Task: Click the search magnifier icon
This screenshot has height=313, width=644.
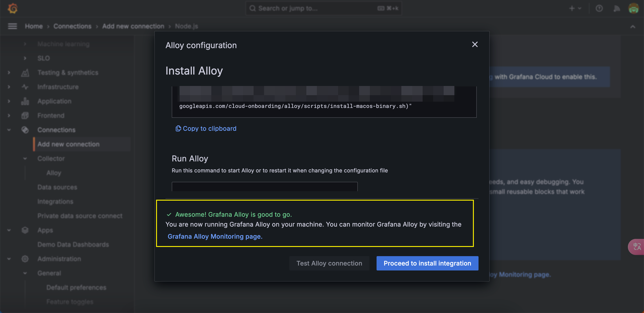Action: (x=252, y=8)
